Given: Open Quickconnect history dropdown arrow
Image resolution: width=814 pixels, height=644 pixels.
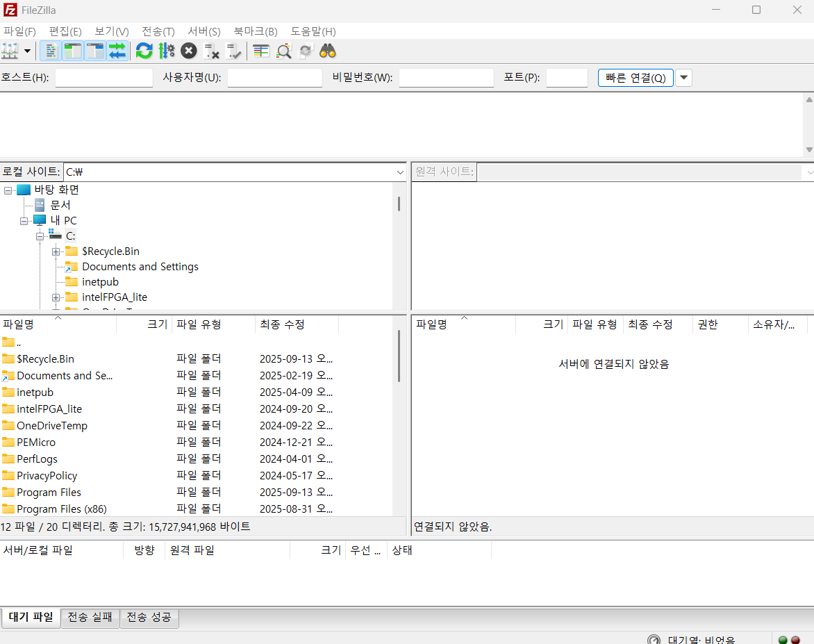Looking at the screenshot, I should point(683,78).
